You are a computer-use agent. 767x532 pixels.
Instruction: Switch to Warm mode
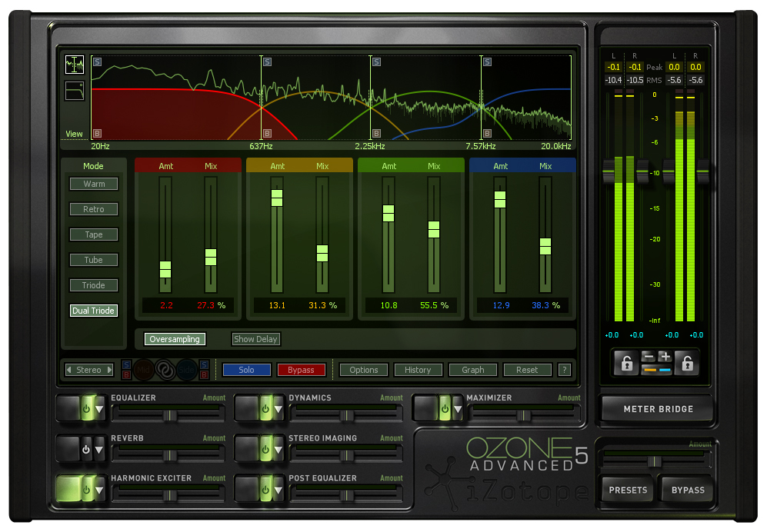(93, 184)
